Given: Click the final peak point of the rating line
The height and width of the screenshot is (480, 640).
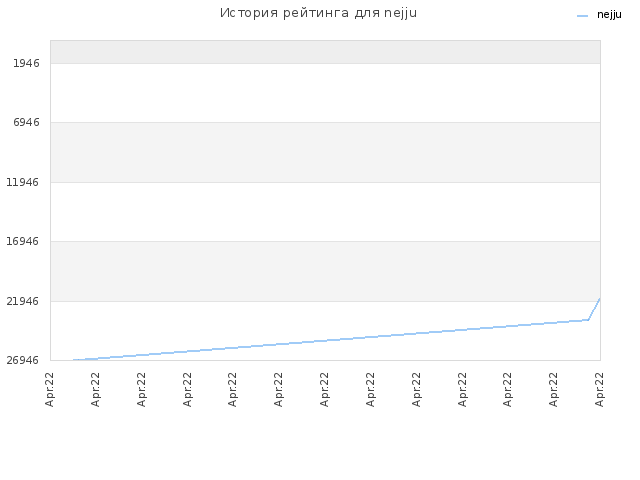Looking at the screenshot, I should click(x=600, y=299).
